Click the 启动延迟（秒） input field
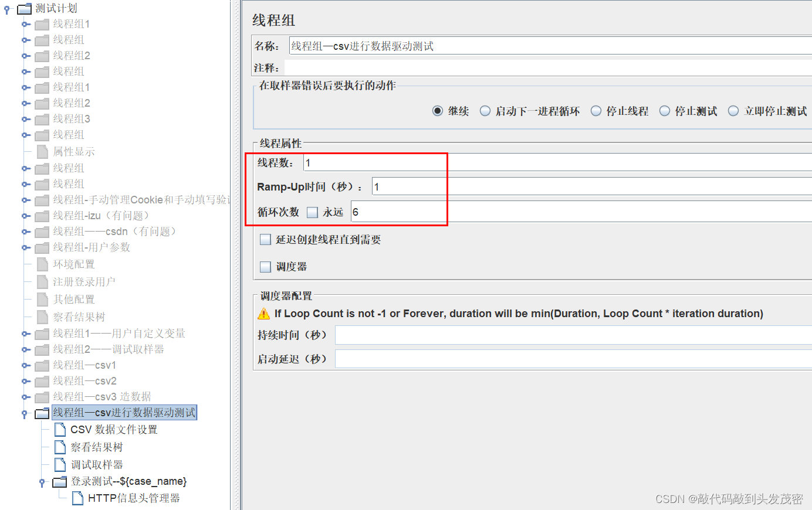The width and height of the screenshot is (812, 510). pyautogui.click(x=573, y=359)
